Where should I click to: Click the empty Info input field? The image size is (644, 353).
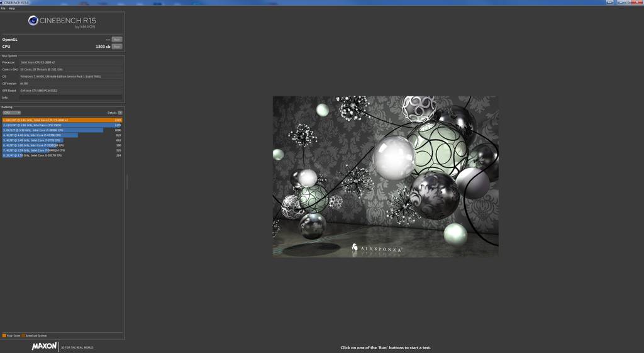[70, 98]
